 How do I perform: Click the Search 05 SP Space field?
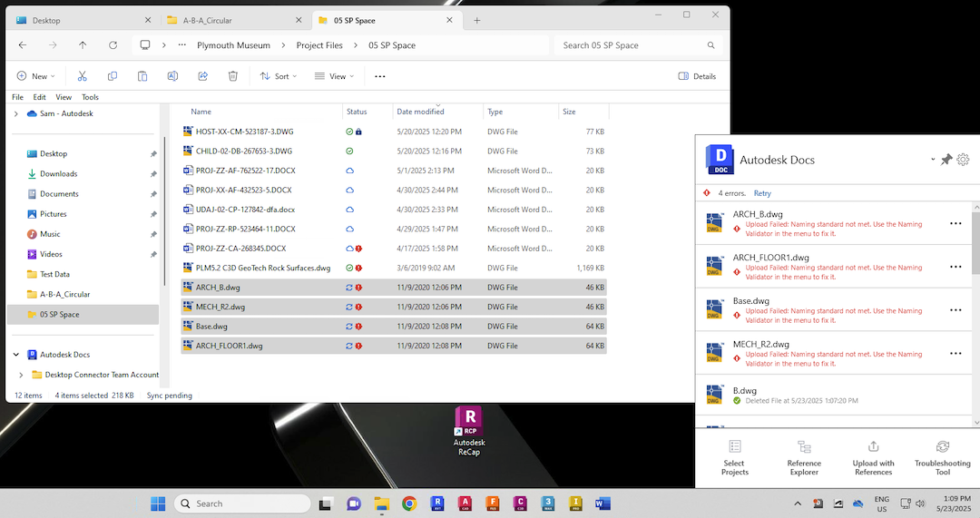tap(638, 45)
